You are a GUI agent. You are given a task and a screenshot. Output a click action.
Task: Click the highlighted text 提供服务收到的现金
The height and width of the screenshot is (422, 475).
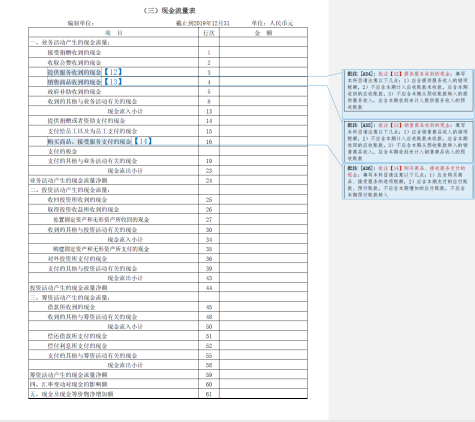coord(74,72)
